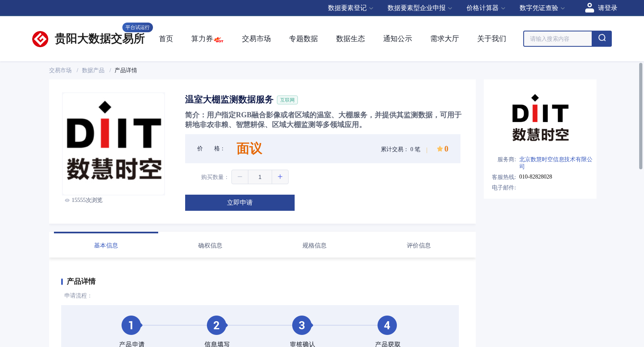Click the hotline number 010-82828028

(x=536, y=177)
